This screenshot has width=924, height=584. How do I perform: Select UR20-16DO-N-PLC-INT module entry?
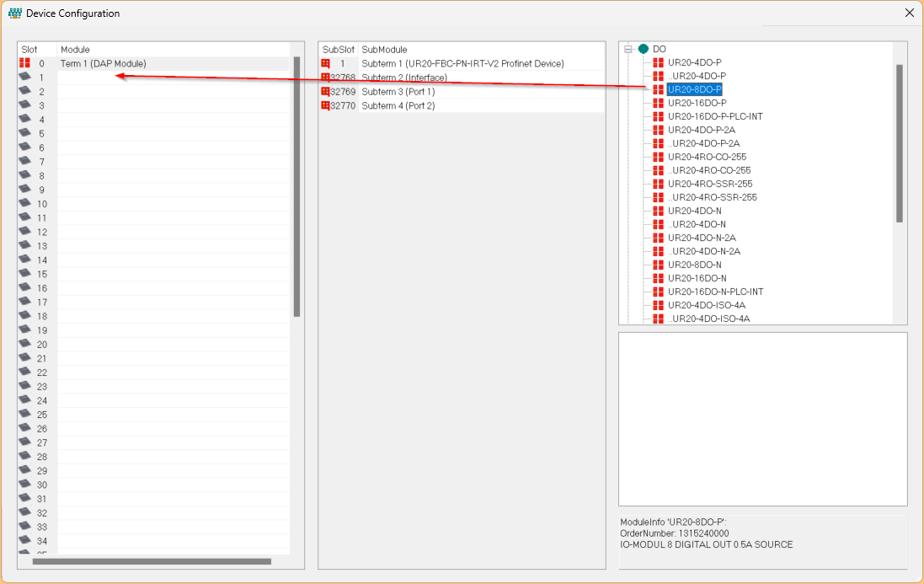point(715,292)
